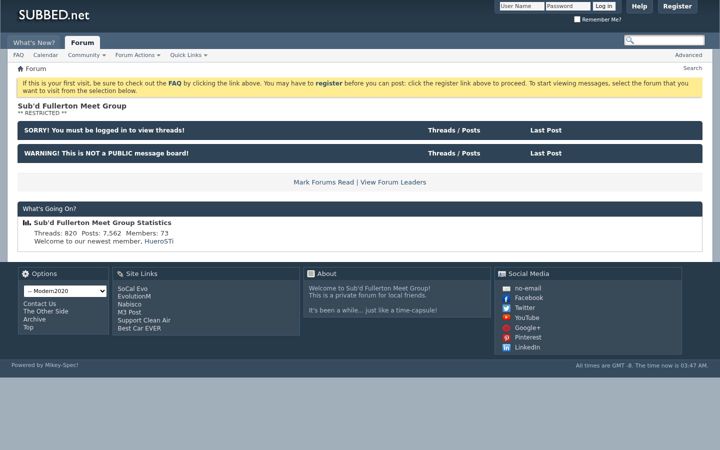Click the Options gear icon

coord(25,274)
